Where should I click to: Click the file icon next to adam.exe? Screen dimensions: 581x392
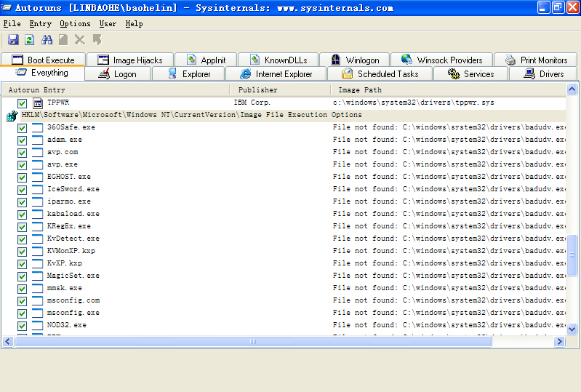[x=37, y=140]
